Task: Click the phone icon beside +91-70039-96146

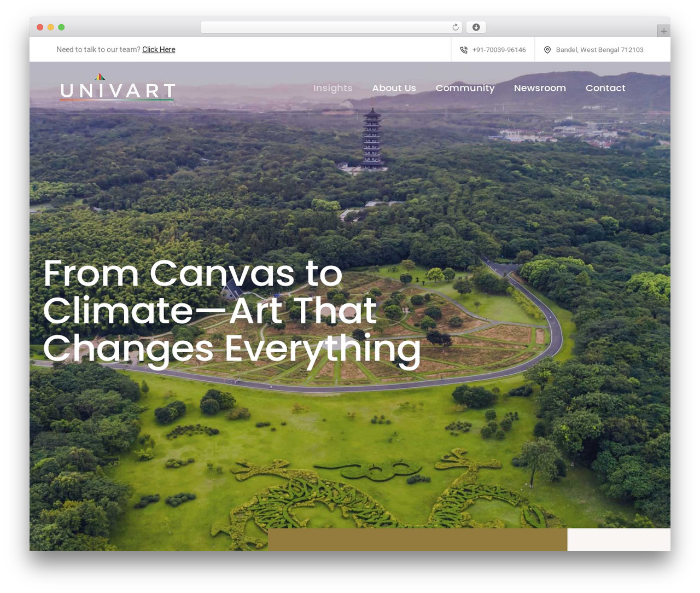Action: point(464,50)
